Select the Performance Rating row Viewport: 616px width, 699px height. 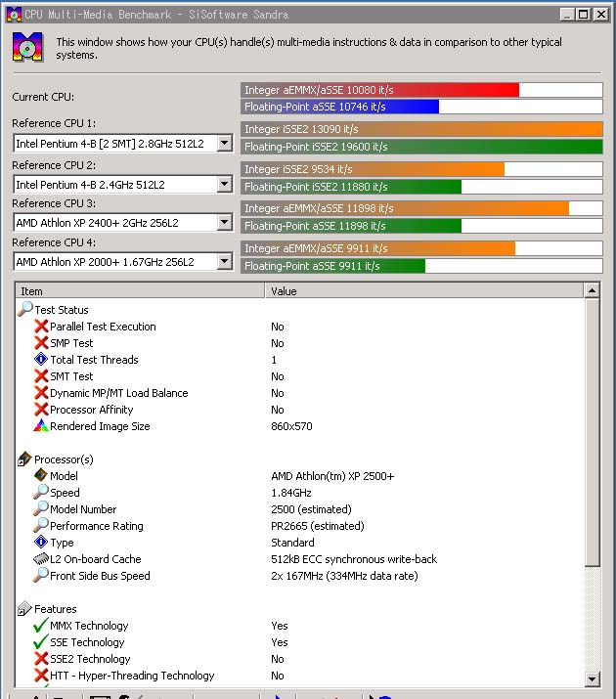(96, 526)
